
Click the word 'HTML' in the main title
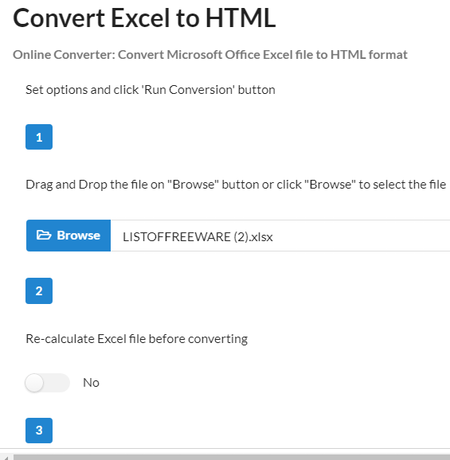coord(241,18)
